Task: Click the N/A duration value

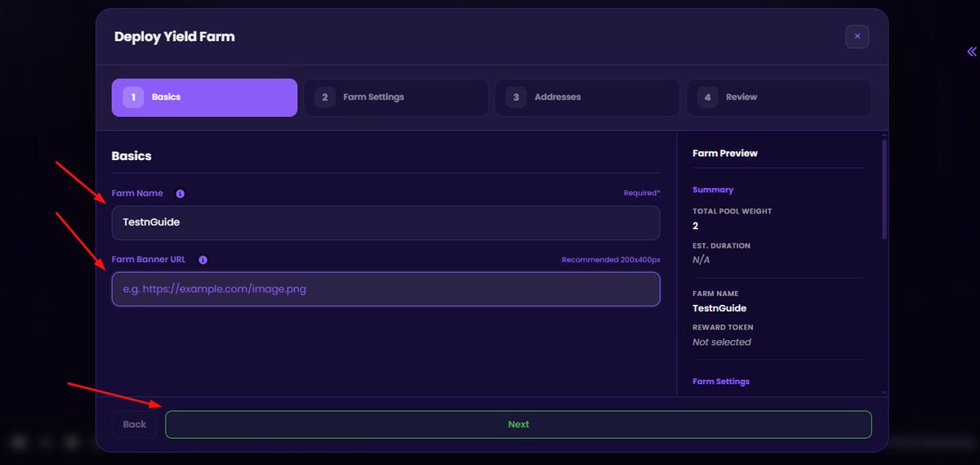Action: [701, 260]
